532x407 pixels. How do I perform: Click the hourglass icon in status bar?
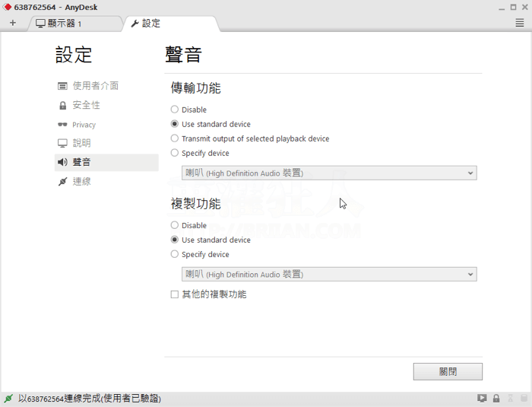point(509,399)
